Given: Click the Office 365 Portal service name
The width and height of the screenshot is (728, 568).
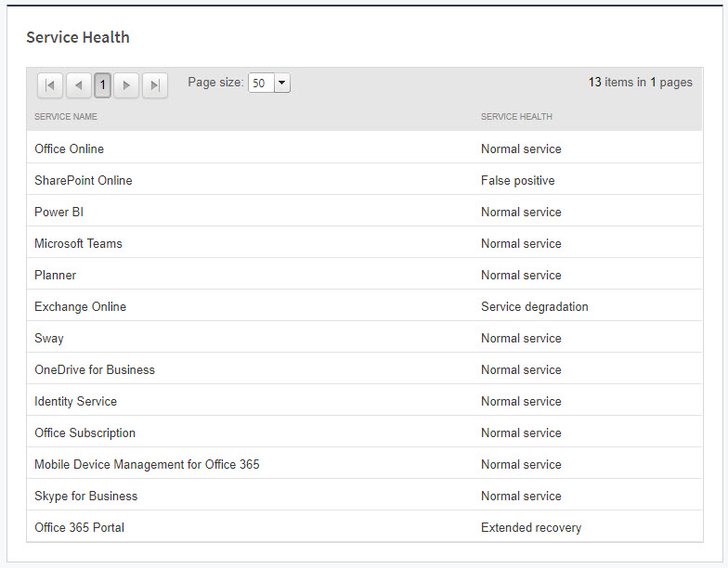Looking at the screenshot, I should pyautogui.click(x=80, y=527).
